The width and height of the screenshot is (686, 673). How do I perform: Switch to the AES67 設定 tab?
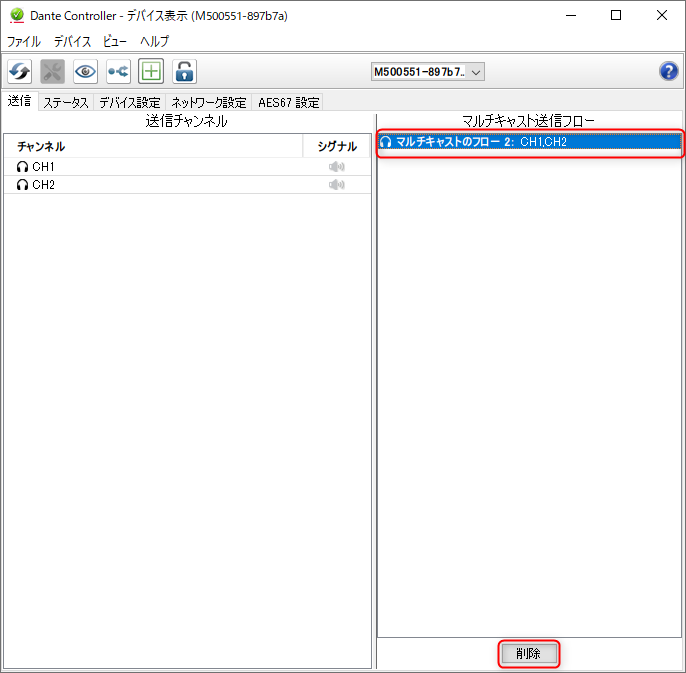click(x=288, y=102)
